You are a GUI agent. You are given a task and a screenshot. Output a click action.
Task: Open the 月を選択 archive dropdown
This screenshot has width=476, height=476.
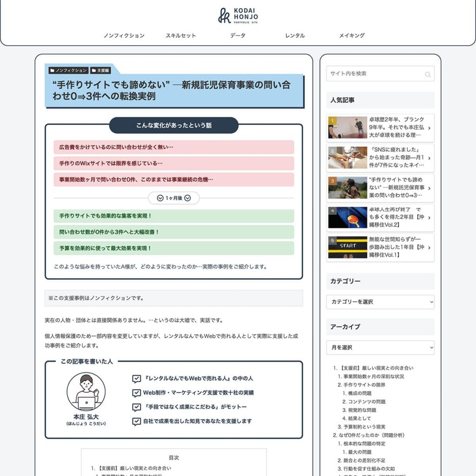380,347
